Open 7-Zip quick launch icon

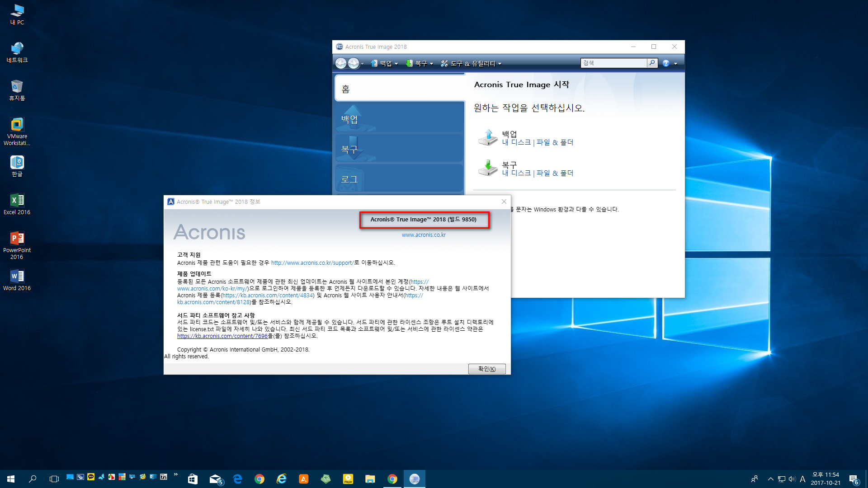point(164,477)
